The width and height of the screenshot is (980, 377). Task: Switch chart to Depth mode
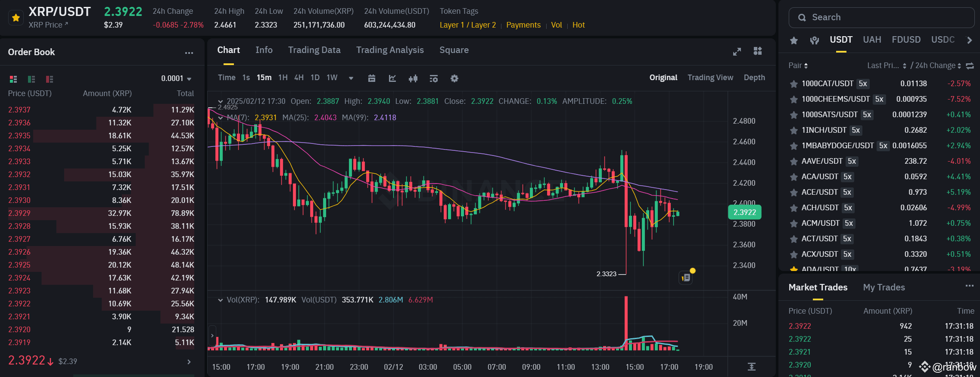click(754, 78)
